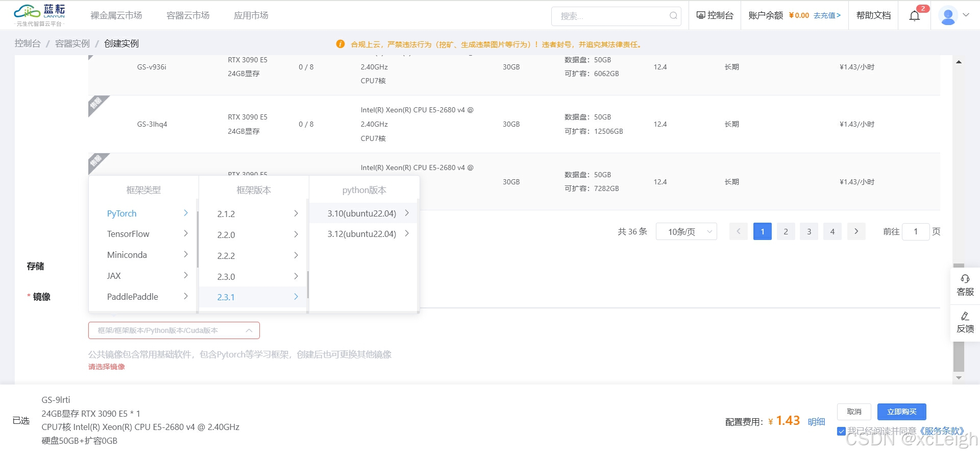Viewport: 980px width, 455px height.
Task: Choose framework version 2.3.0
Action: pos(253,276)
